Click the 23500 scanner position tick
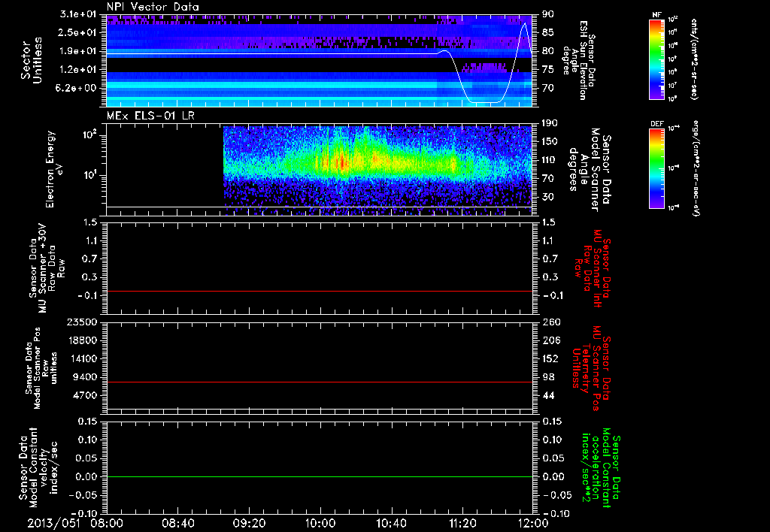The width and height of the screenshot is (770, 532). coord(81,322)
